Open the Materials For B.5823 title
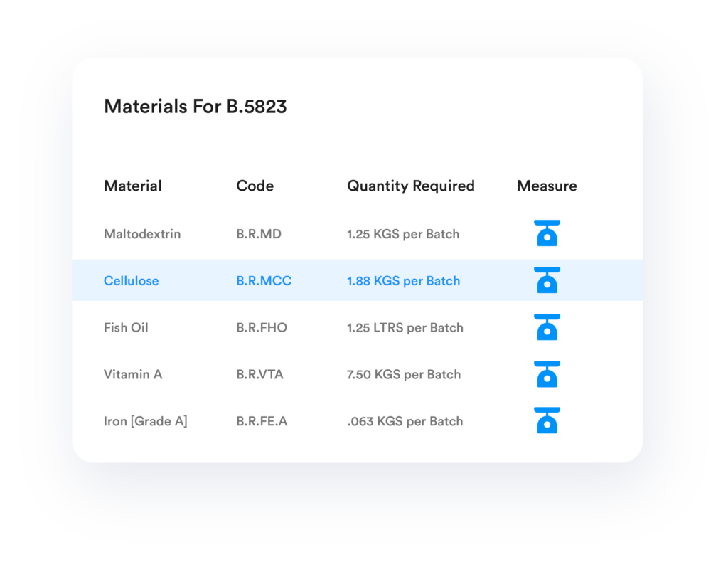The width and height of the screenshot is (728, 562). pyautogui.click(x=196, y=107)
